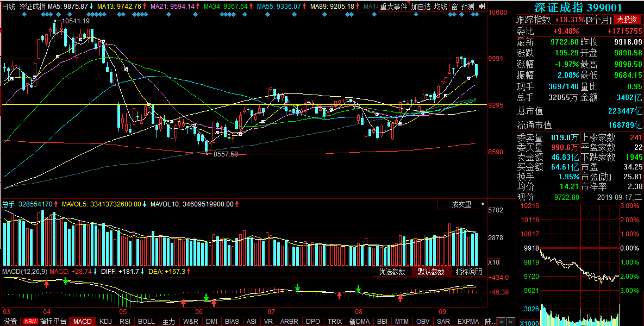The height and width of the screenshot is (326, 644).
Task: Switch to the RSI indicator tab
Action: click(x=125, y=322)
